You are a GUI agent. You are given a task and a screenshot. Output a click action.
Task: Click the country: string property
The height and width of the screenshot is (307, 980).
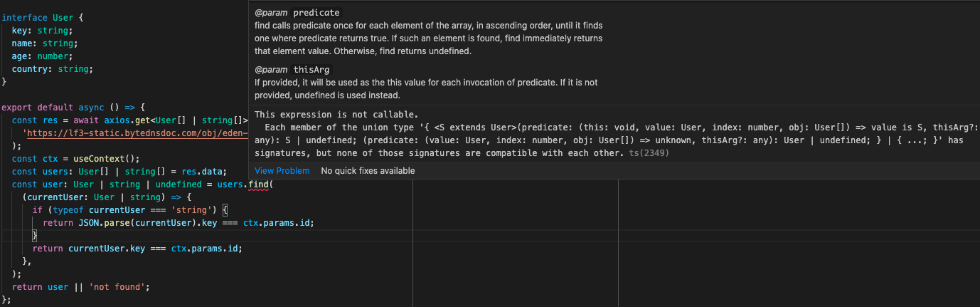pos(53,69)
